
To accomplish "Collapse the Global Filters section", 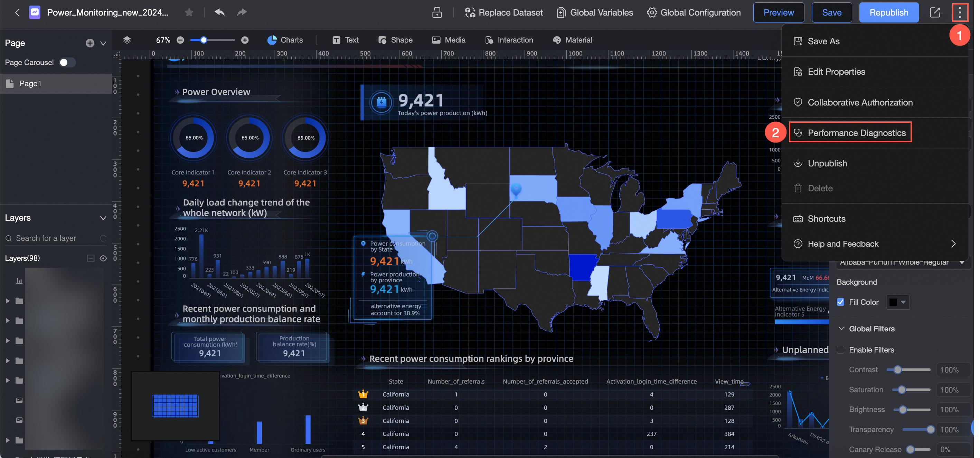I will tap(841, 329).
